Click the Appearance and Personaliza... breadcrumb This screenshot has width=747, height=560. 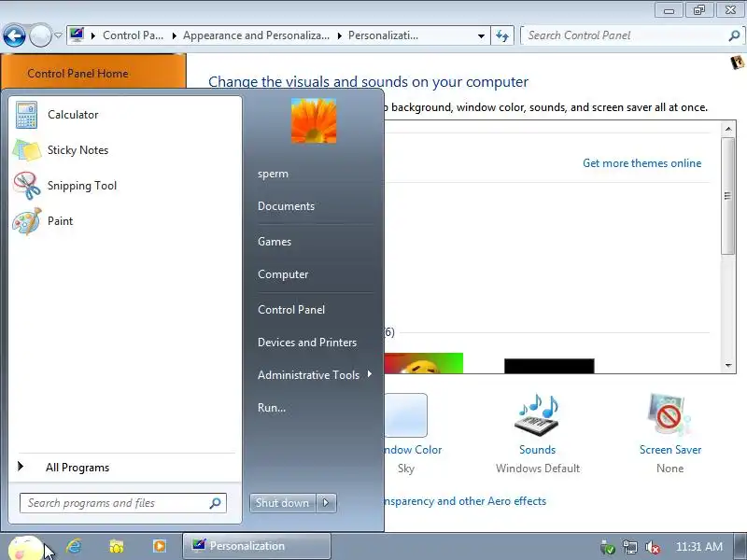click(x=256, y=35)
